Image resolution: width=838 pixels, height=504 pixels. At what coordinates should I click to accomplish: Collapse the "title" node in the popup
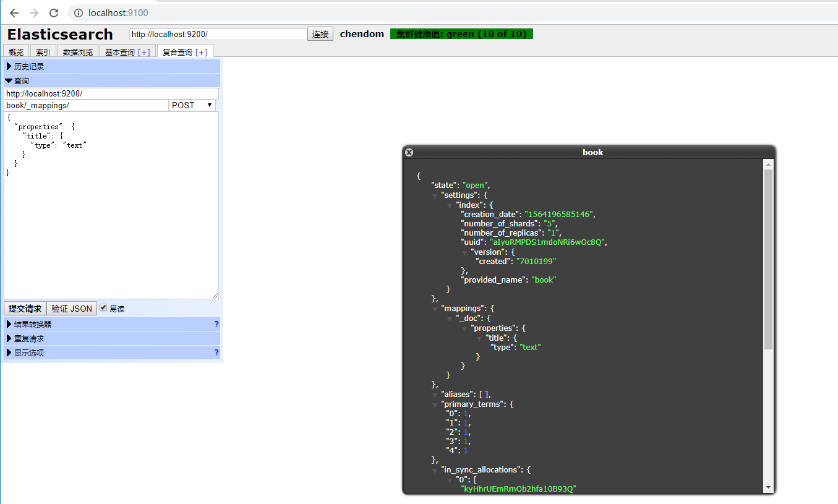tap(479, 338)
